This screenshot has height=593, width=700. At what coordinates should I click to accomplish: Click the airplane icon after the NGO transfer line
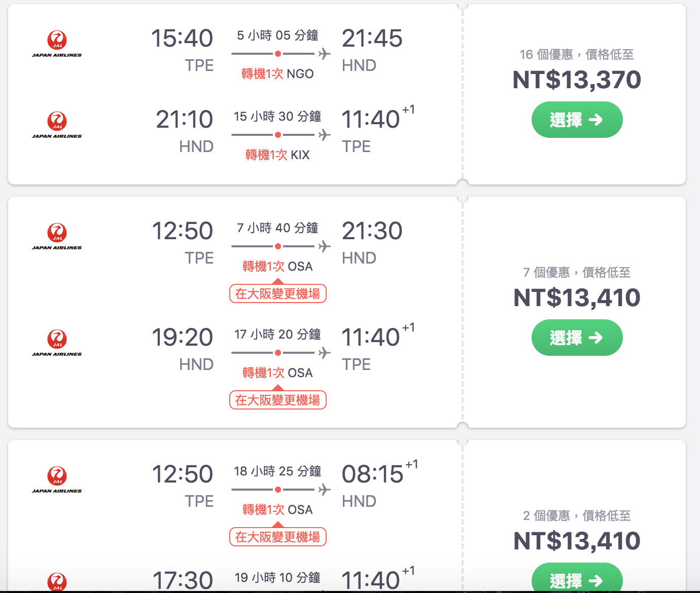tap(323, 53)
